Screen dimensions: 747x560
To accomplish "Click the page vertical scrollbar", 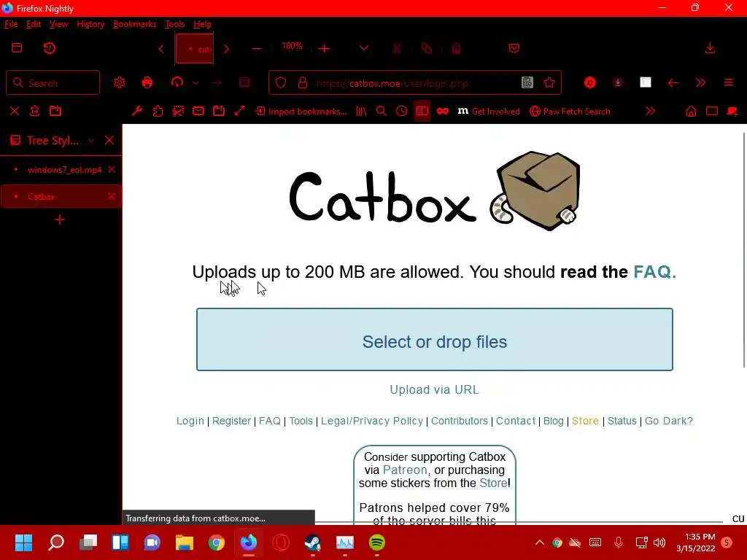I will coord(743,251).
